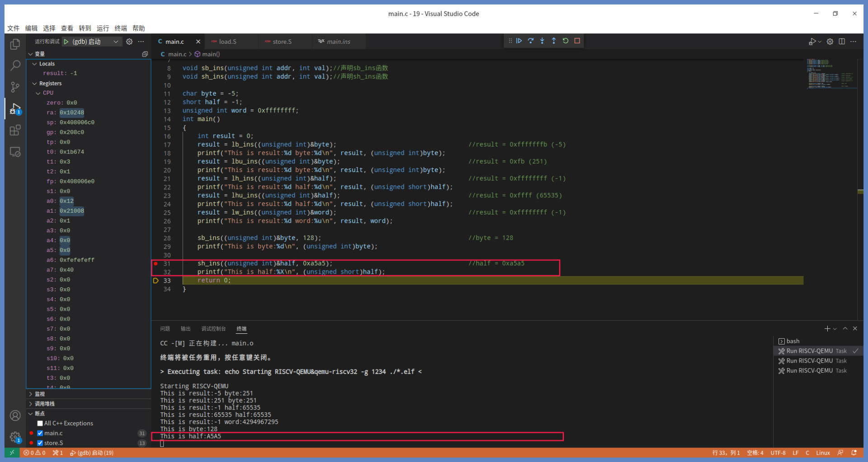The image size is (868, 462).
Task: Select the 调试控制台 panel tab
Action: pos(213,329)
